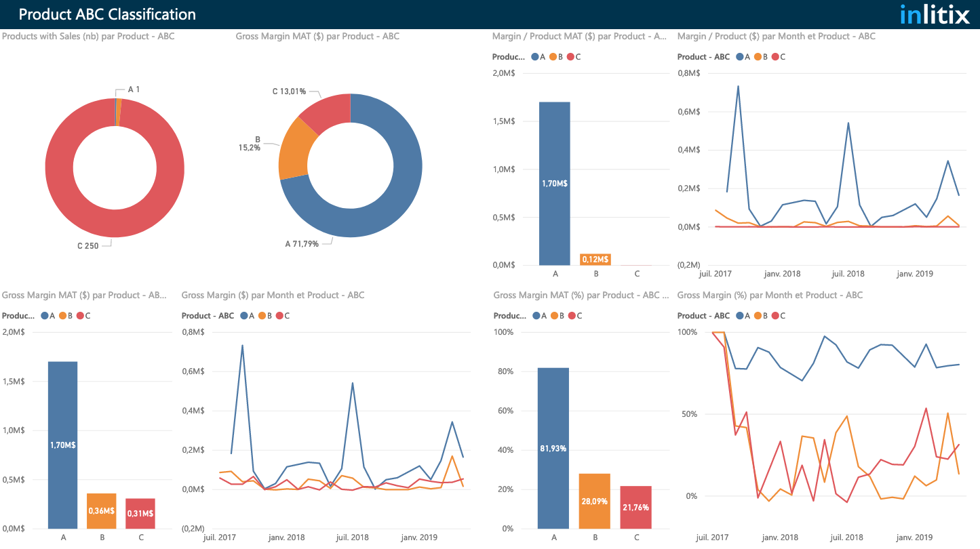Click the red 21,76% bar for C
The image size is (980, 549).
[635, 507]
